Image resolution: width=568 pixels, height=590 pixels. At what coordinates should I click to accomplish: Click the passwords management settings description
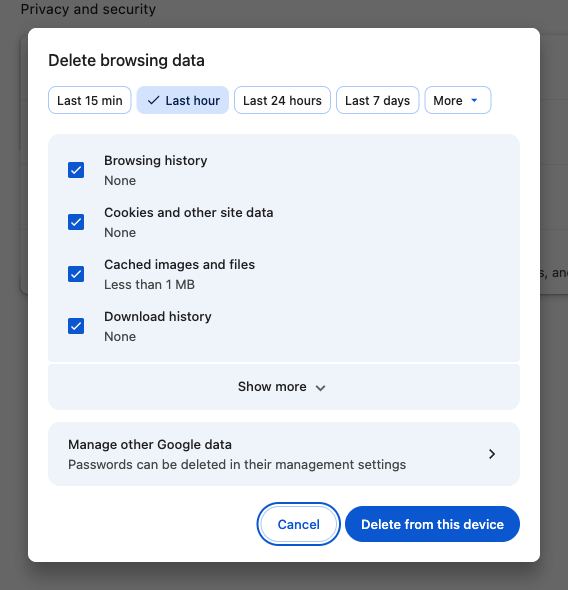coord(237,465)
